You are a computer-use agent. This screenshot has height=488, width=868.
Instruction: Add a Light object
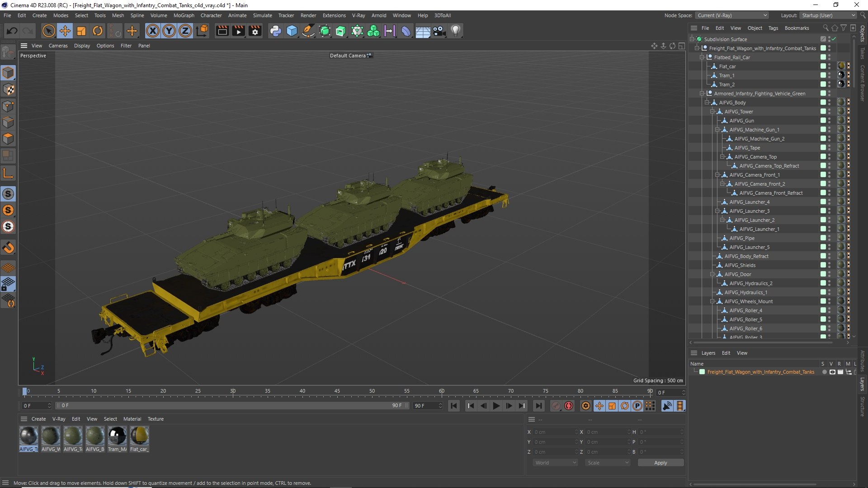(456, 31)
